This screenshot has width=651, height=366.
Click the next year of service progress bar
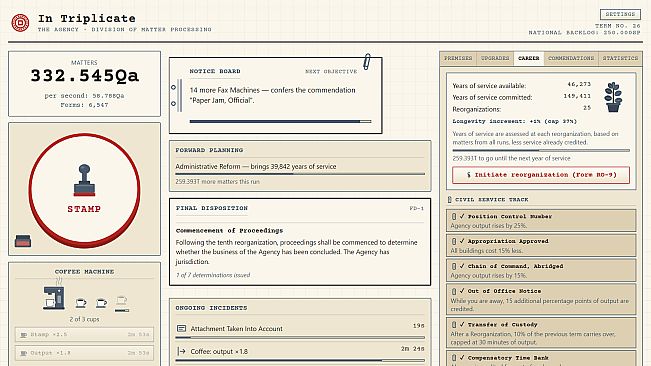tap(541, 150)
